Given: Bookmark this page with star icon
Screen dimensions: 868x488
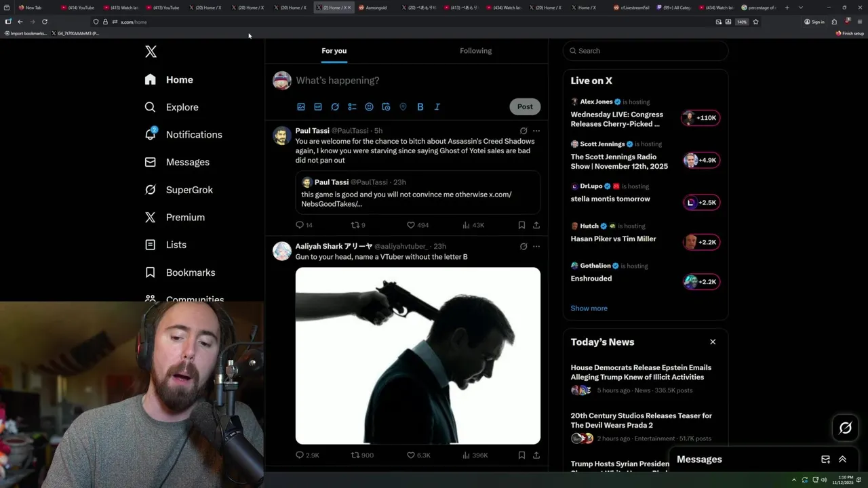Looking at the screenshot, I should 755,22.
